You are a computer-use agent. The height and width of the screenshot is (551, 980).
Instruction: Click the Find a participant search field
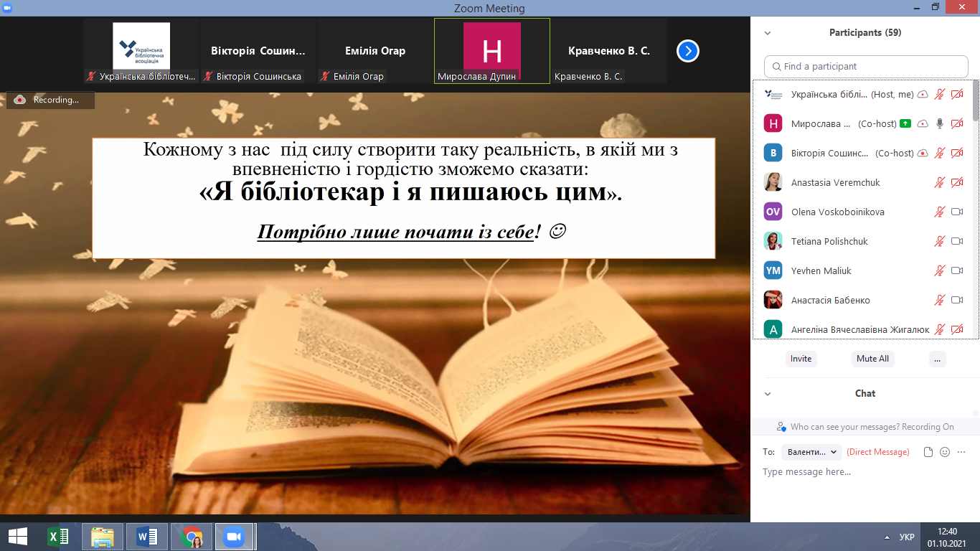click(866, 66)
